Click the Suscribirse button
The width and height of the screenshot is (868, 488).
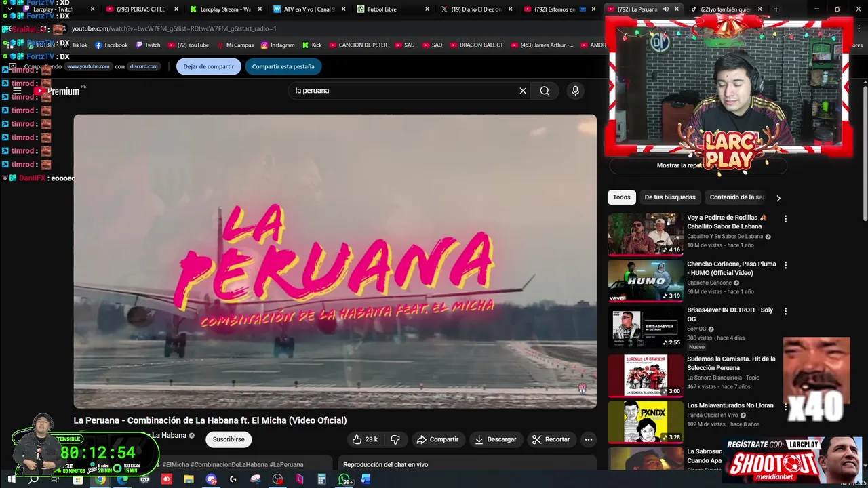point(229,439)
